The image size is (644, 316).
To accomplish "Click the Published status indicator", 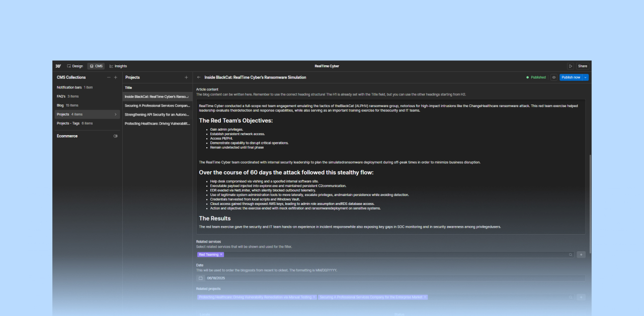I will (536, 77).
